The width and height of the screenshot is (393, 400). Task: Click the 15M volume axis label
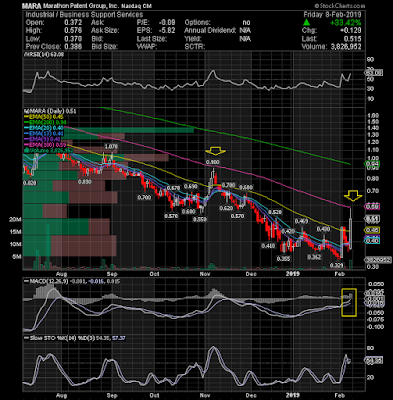pos(15,232)
